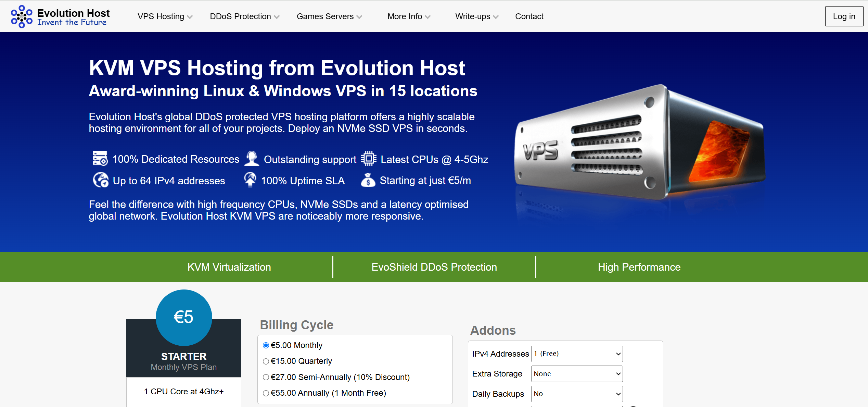Click the "Extra Storage" addon label
Screen dimensions: 868x407
497,374
